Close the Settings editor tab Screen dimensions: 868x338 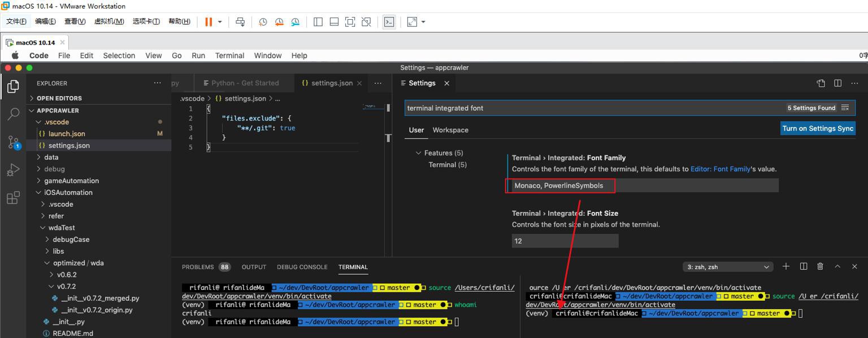(x=446, y=83)
